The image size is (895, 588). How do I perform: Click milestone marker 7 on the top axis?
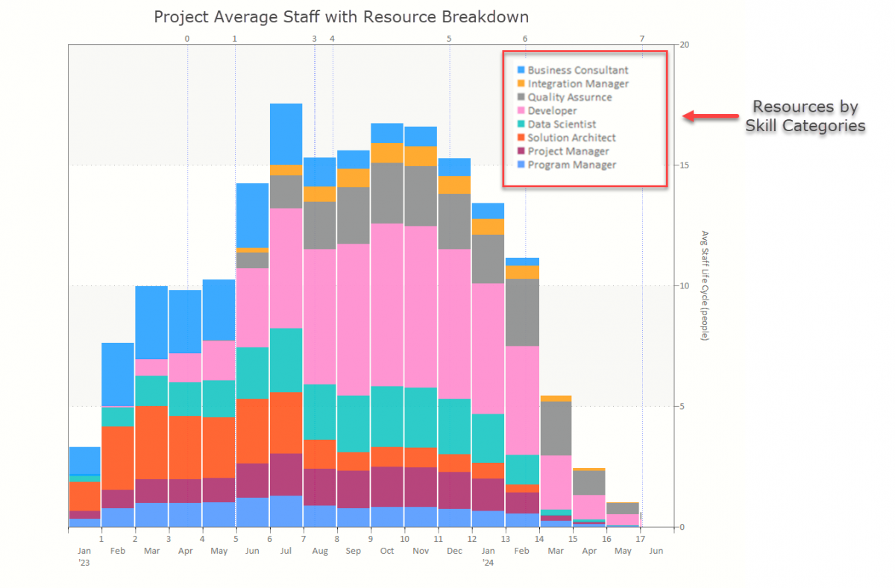point(642,39)
